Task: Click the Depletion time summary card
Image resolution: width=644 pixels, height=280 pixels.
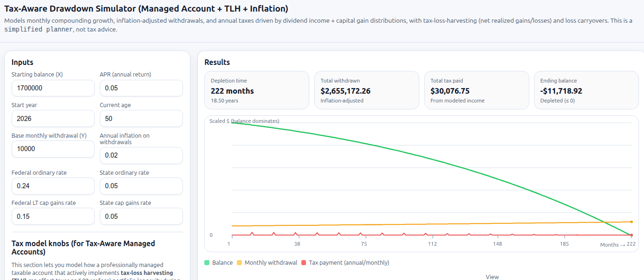Action: click(x=257, y=90)
